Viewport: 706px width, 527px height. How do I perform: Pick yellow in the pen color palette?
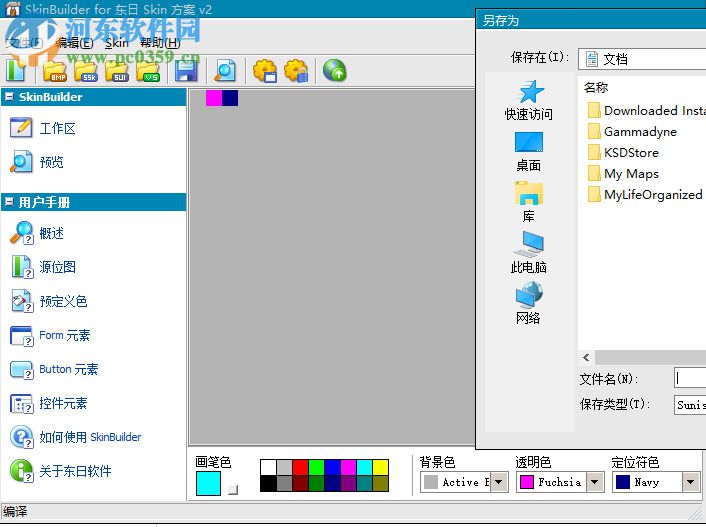pos(380,468)
